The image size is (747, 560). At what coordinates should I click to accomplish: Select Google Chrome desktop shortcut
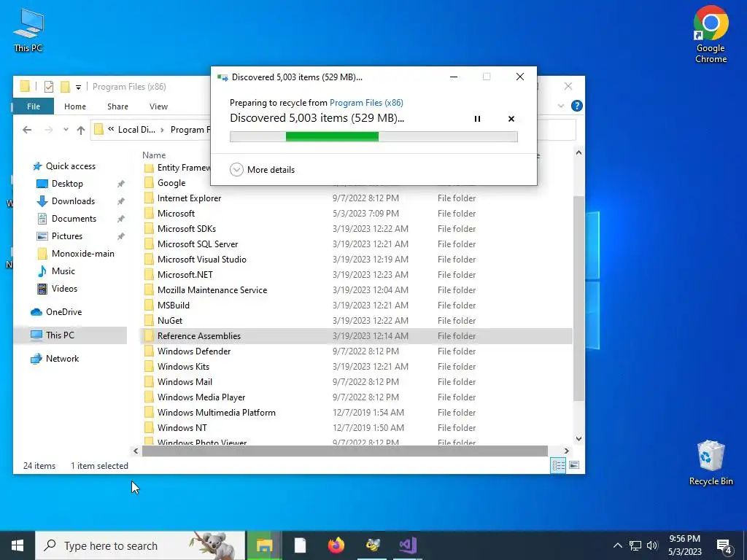point(711,34)
